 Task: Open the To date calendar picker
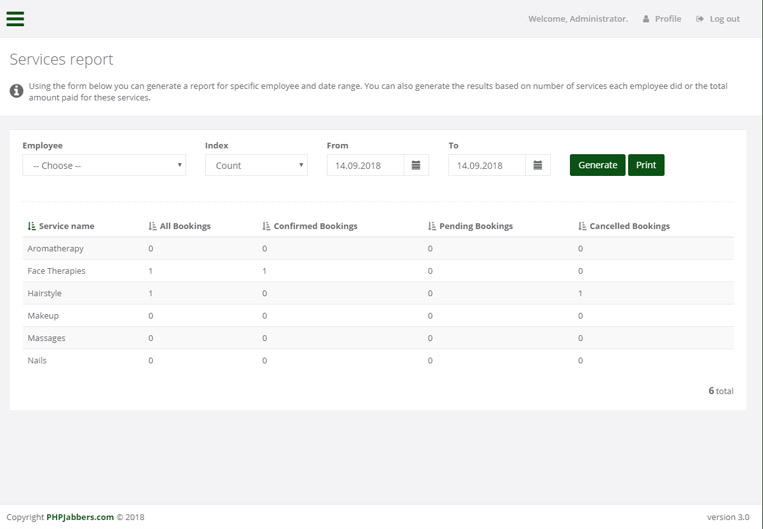[538, 165]
